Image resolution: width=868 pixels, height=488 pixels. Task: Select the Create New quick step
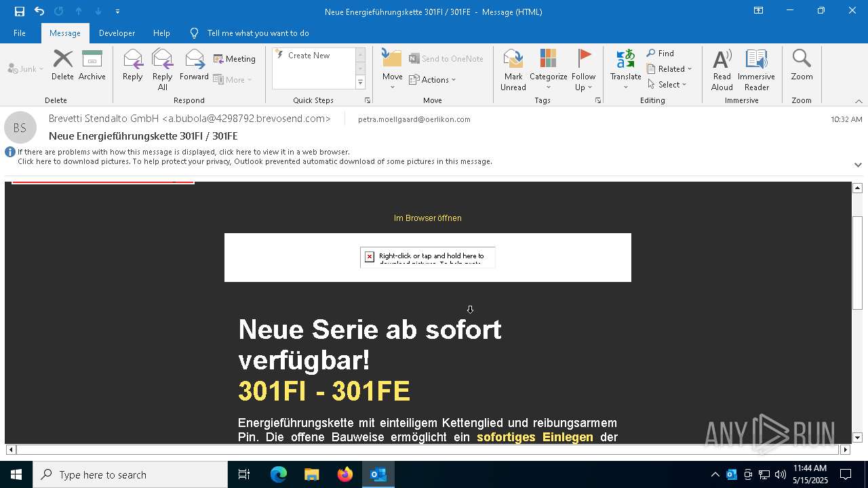(312, 56)
